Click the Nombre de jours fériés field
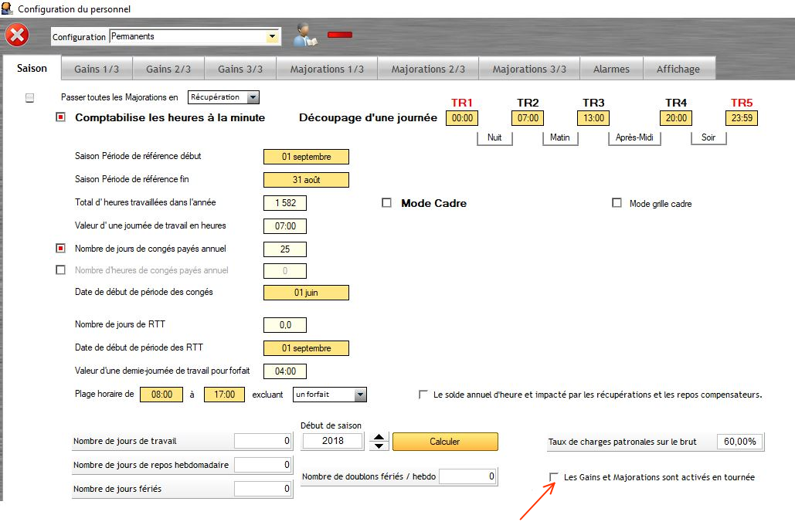 tap(262, 489)
